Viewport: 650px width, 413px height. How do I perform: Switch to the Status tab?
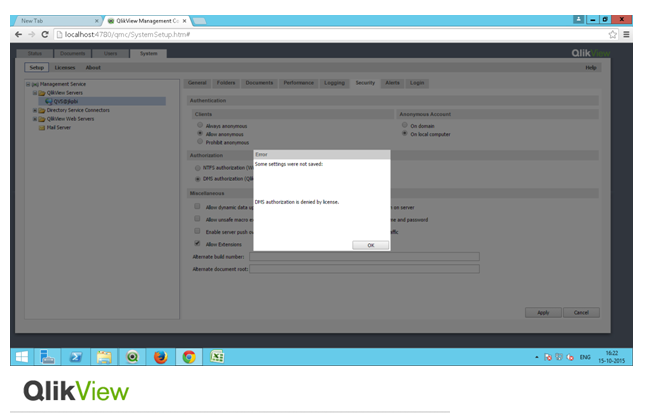(x=35, y=53)
